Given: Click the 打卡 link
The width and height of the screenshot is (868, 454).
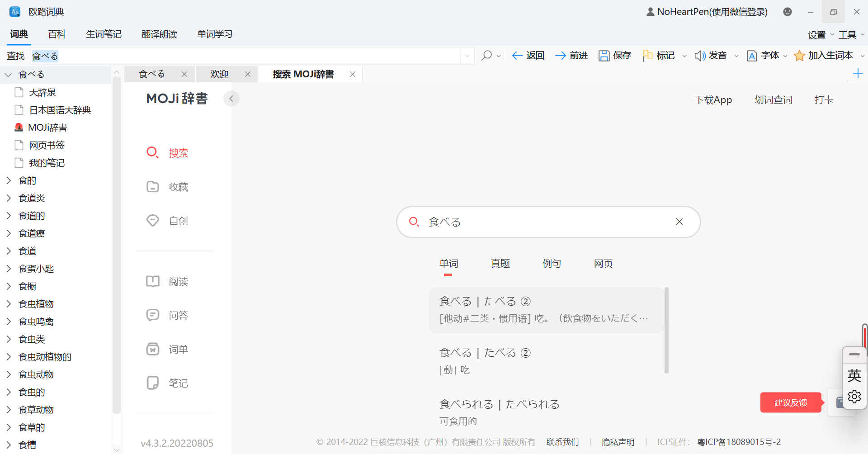Looking at the screenshot, I should point(824,100).
